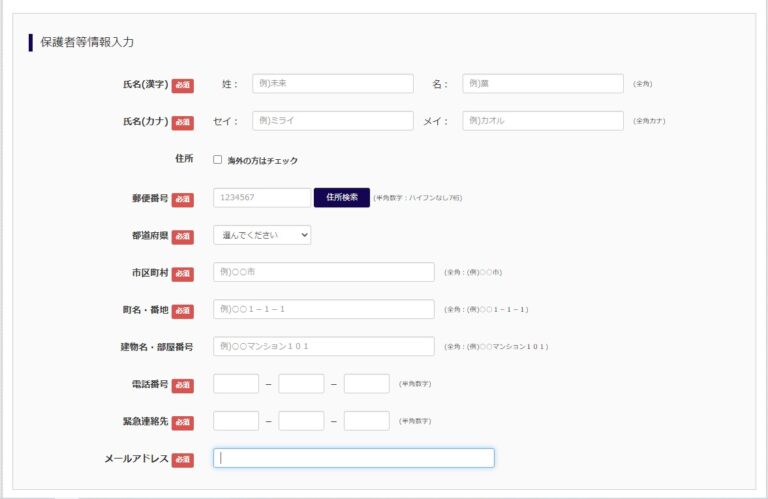This screenshot has width=768, height=499.
Task: Click the 名 kanji given name field
Action: (542, 84)
